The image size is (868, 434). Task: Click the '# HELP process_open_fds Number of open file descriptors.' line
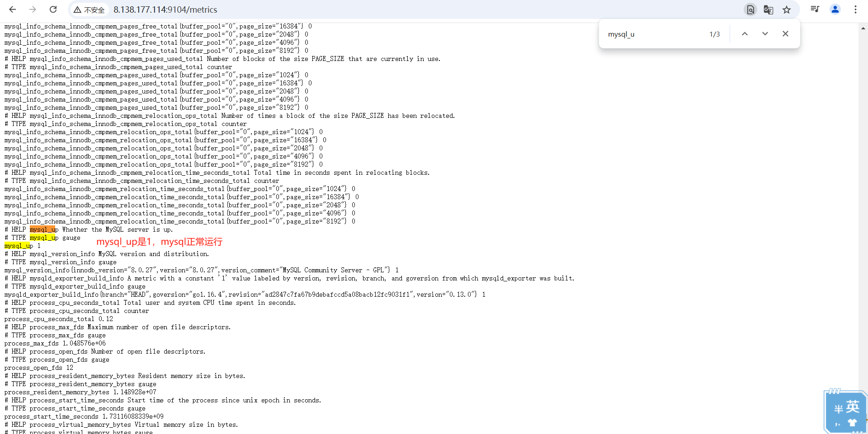click(x=105, y=352)
